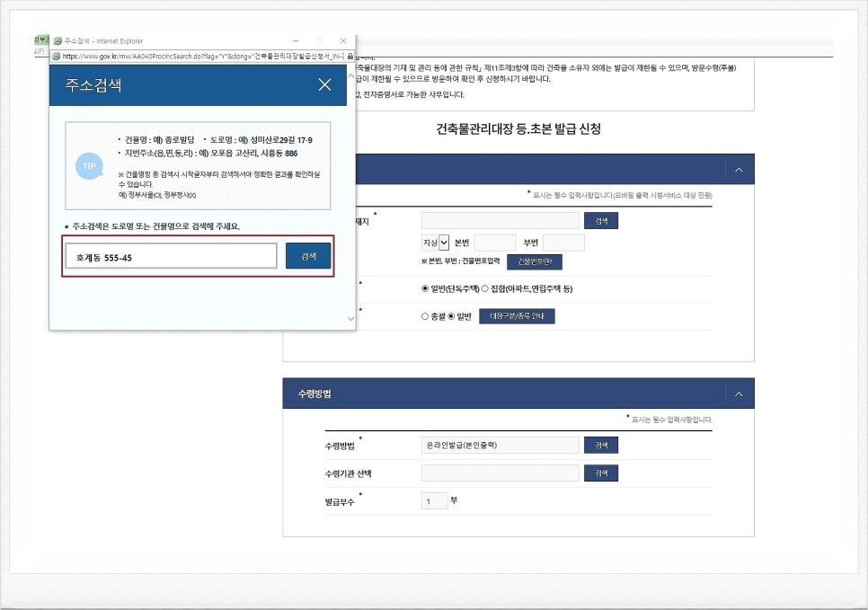
Task: Open the 지상 dropdown selector
Action: tap(435, 243)
